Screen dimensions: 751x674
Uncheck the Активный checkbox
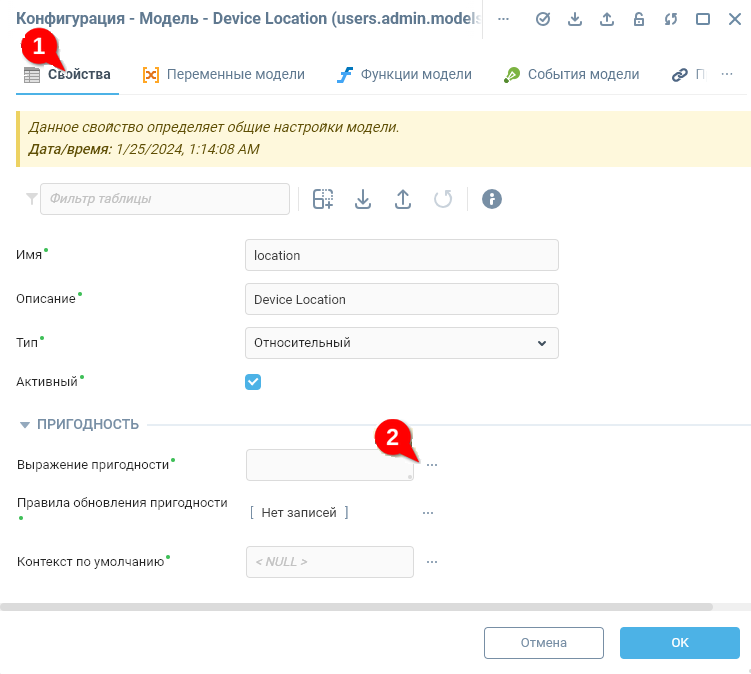tap(253, 382)
